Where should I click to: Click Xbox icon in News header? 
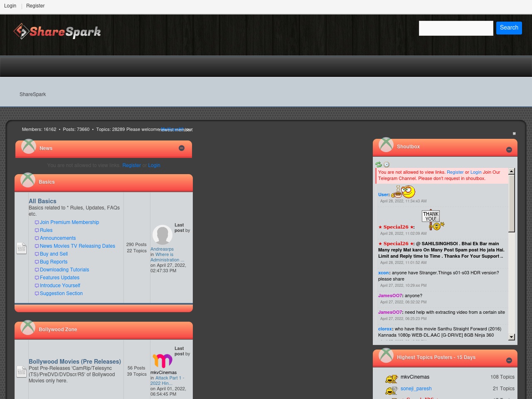click(x=29, y=146)
